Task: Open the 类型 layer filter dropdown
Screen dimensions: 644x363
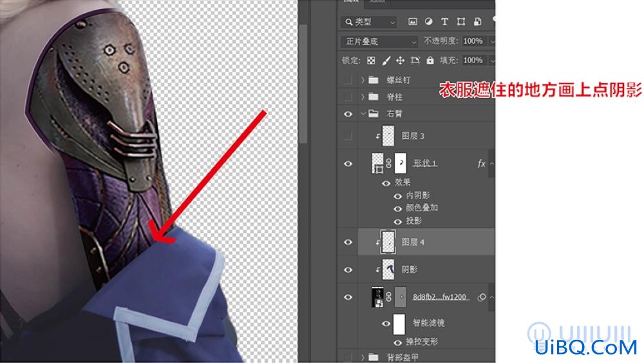Action: [369, 22]
